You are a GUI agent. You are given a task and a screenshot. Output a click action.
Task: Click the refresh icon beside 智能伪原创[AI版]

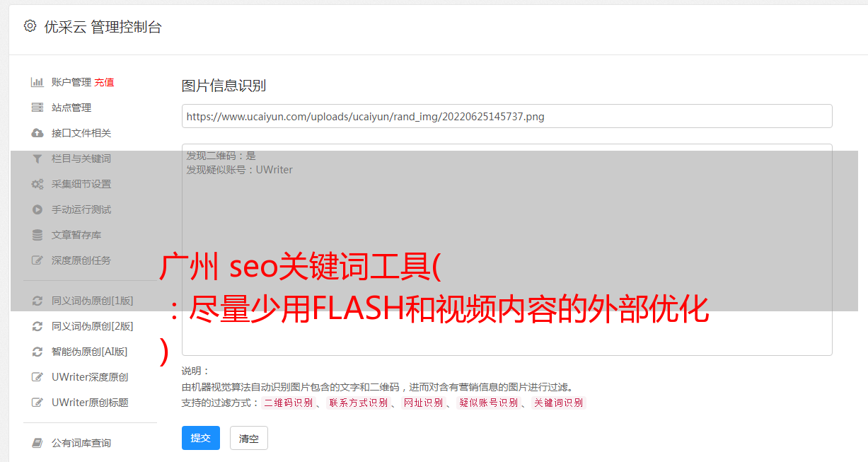pos(37,352)
